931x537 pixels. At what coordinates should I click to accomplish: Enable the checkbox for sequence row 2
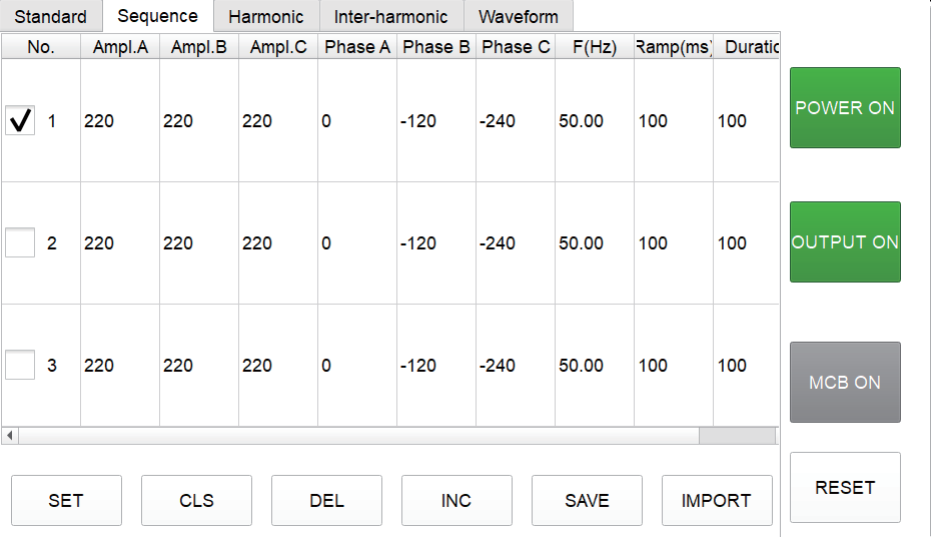20,243
